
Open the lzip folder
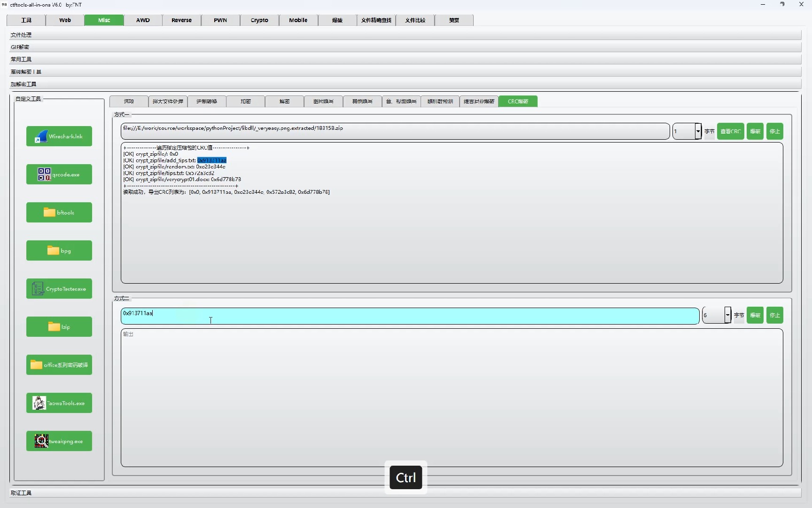point(59,327)
